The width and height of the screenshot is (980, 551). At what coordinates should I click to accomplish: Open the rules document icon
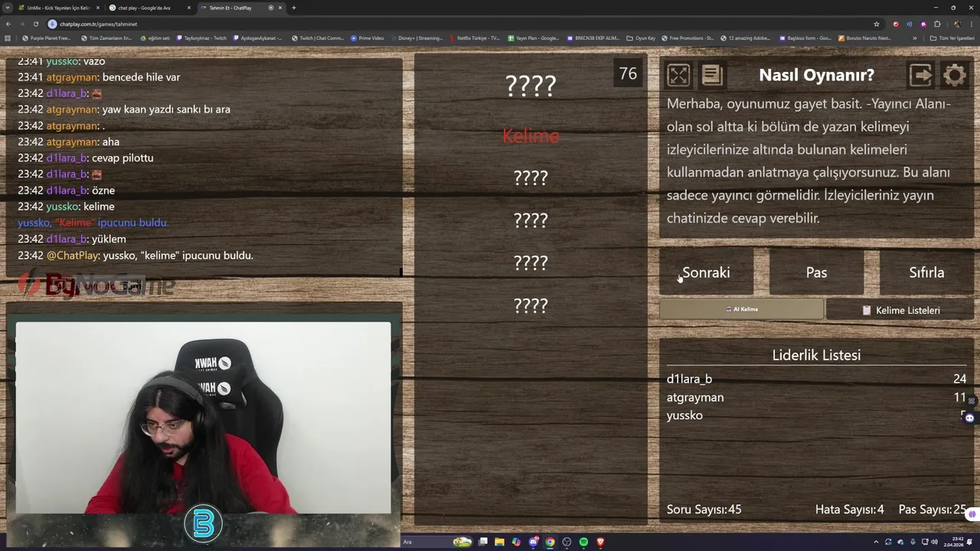pyautogui.click(x=711, y=75)
